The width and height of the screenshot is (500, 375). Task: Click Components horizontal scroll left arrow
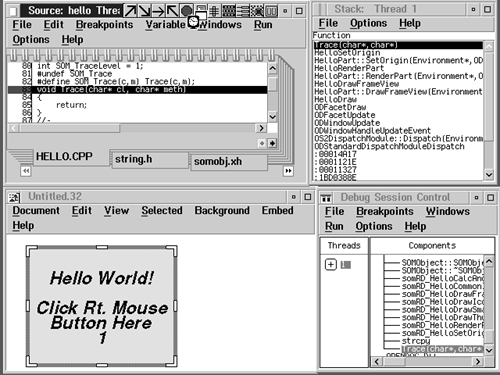[377, 362]
